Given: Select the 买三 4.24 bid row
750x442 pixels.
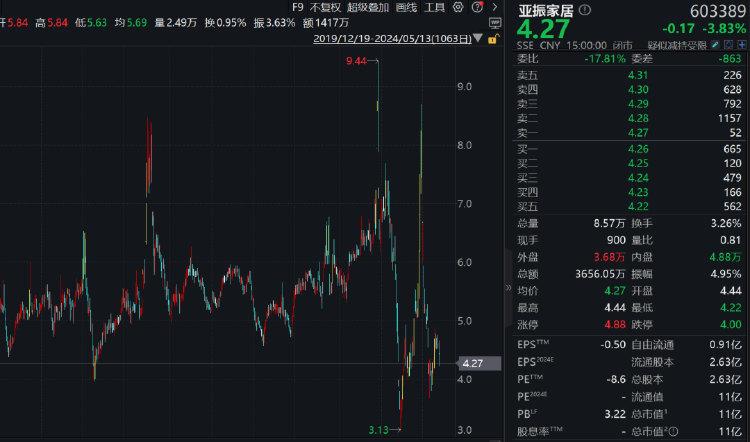Looking at the screenshot, I should pos(629,177).
